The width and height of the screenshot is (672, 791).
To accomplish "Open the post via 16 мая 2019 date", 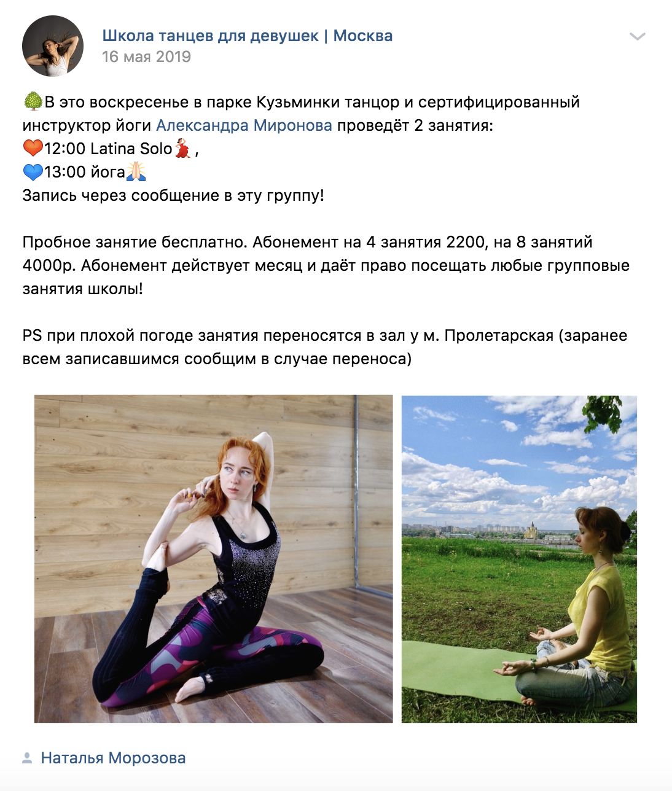I will click(x=146, y=56).
